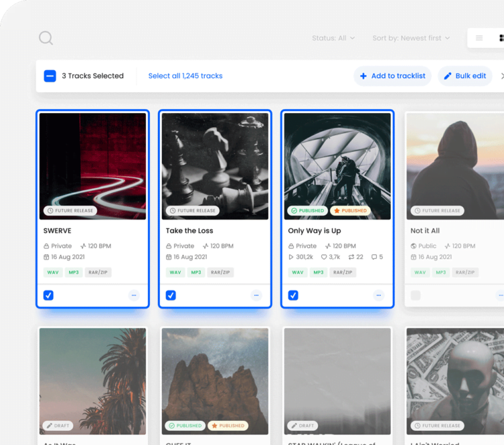
Task: Open the rocky mountain Published track artwork
Action: 215,381
